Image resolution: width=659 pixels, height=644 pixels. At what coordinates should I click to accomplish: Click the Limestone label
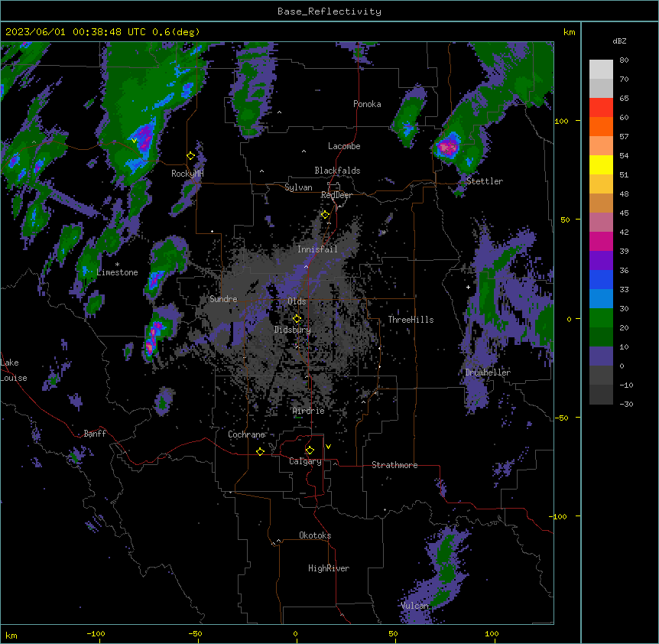coord(117,272)
